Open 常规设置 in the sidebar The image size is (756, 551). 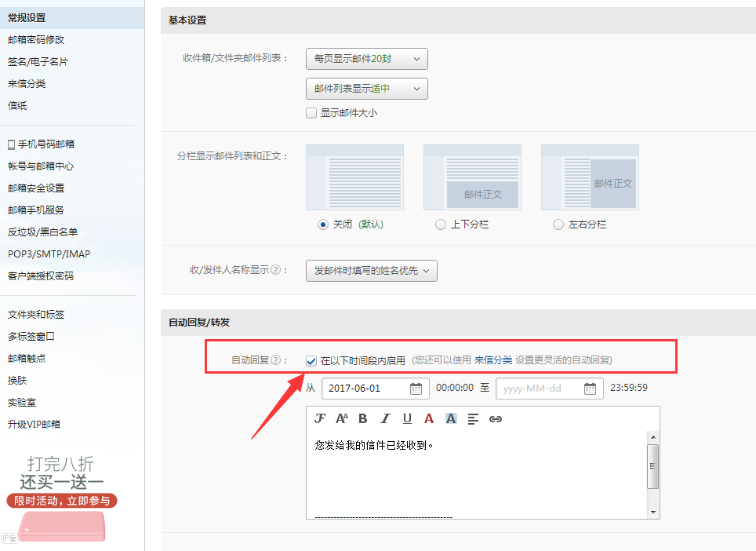(x=72, y=18)
